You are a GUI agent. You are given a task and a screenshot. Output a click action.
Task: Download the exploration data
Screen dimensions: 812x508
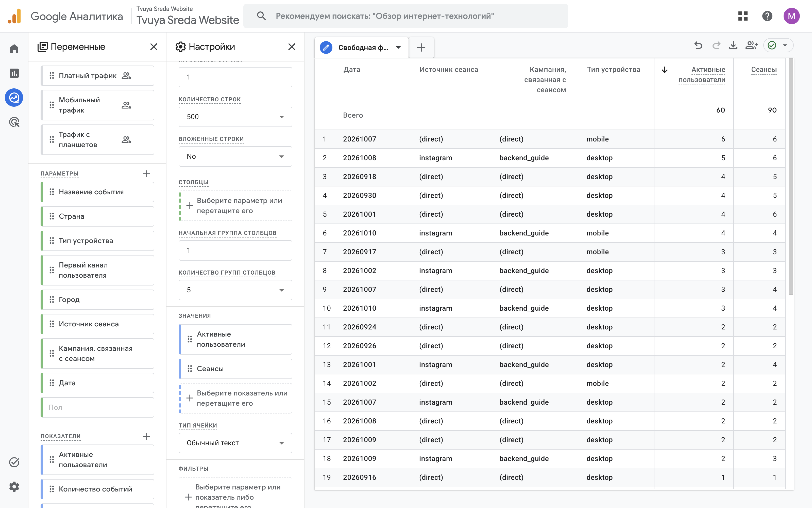734,45
